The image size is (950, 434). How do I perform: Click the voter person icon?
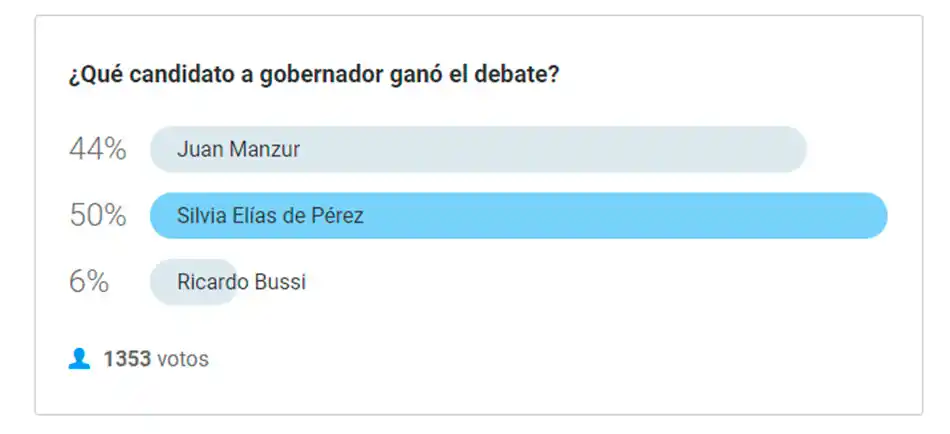79,358
